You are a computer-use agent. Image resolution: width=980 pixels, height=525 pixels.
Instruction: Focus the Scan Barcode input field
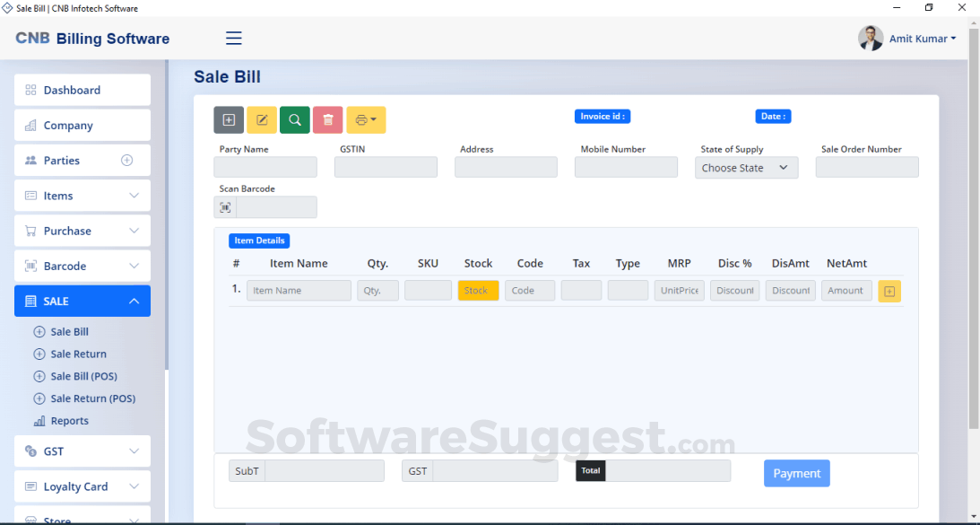point(276,207)
